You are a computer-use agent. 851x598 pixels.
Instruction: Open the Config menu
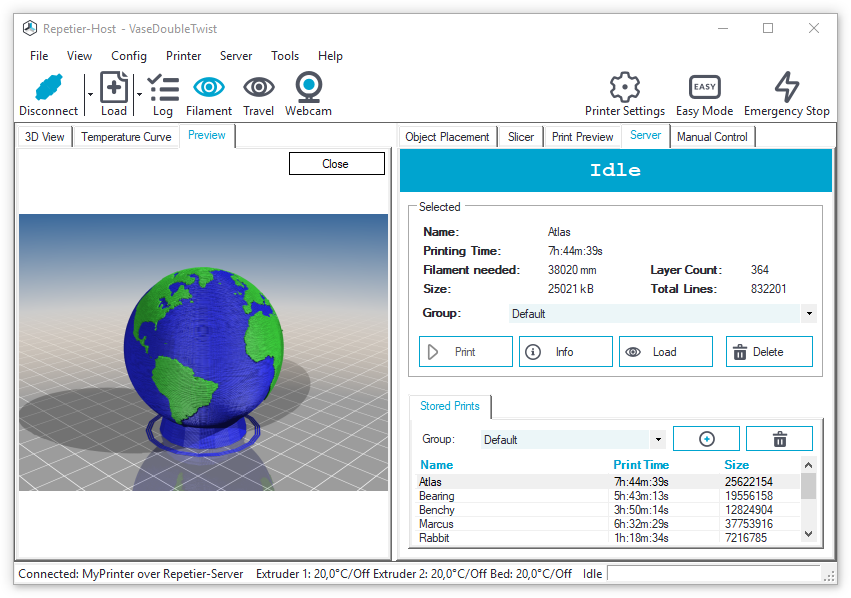point(129,56)
